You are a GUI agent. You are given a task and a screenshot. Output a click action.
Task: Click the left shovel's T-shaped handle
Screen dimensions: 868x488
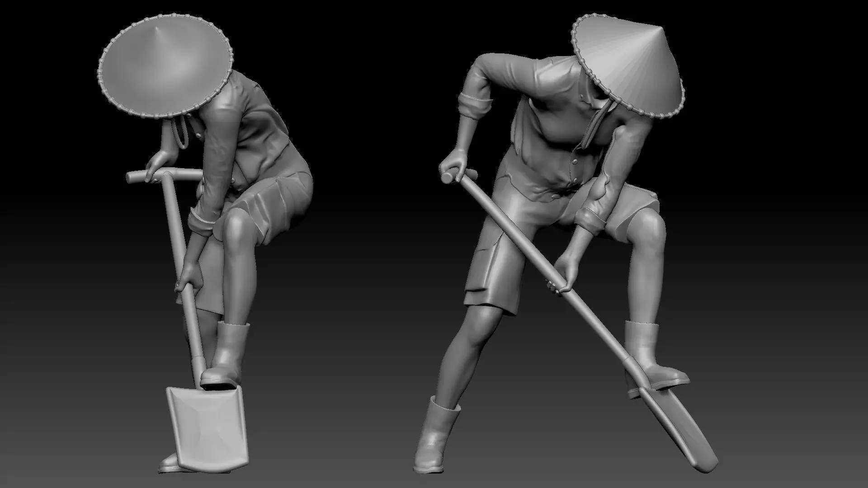[x=164, y=175]
